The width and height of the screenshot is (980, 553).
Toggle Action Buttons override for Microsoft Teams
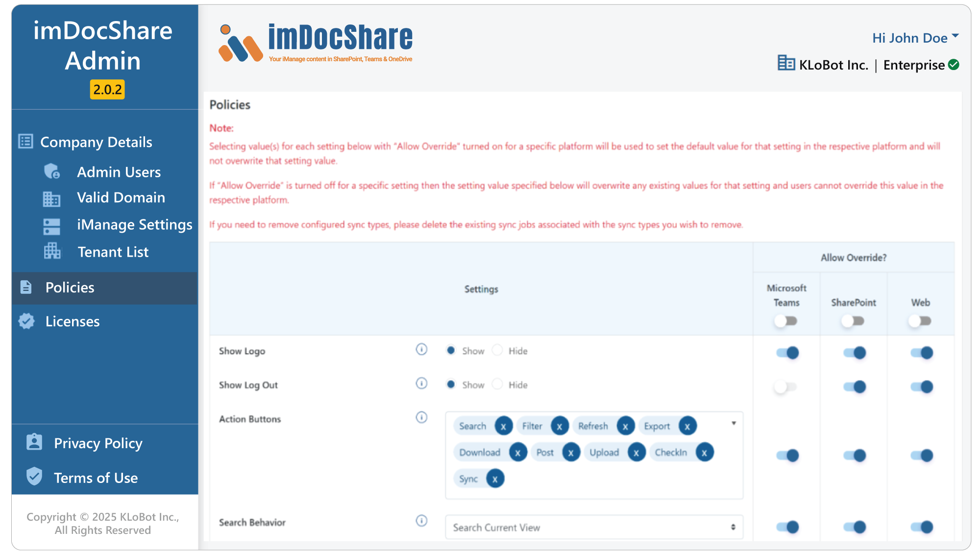point(787,456)
